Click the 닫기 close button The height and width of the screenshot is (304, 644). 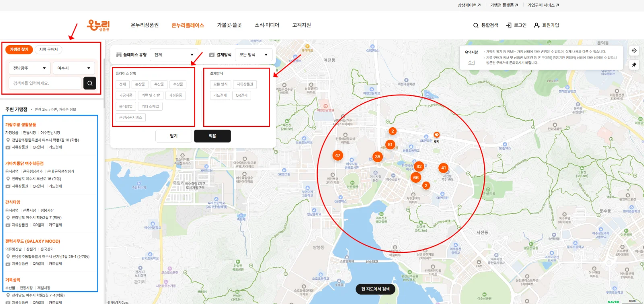point(174,136)
